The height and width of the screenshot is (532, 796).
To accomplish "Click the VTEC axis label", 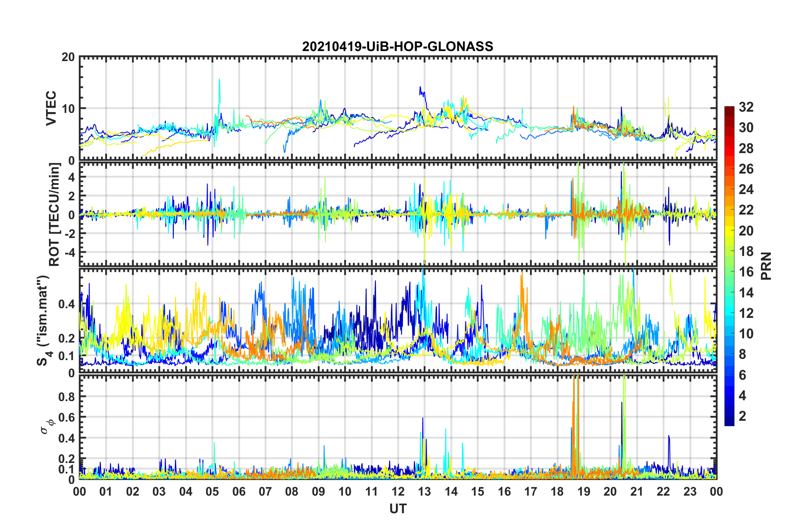I will pyautogui.click(x=51, y=108).
